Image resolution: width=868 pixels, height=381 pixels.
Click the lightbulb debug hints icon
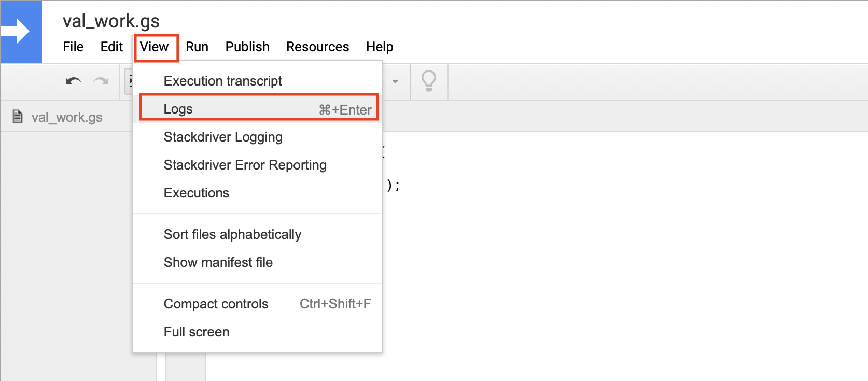coord(429,81)
